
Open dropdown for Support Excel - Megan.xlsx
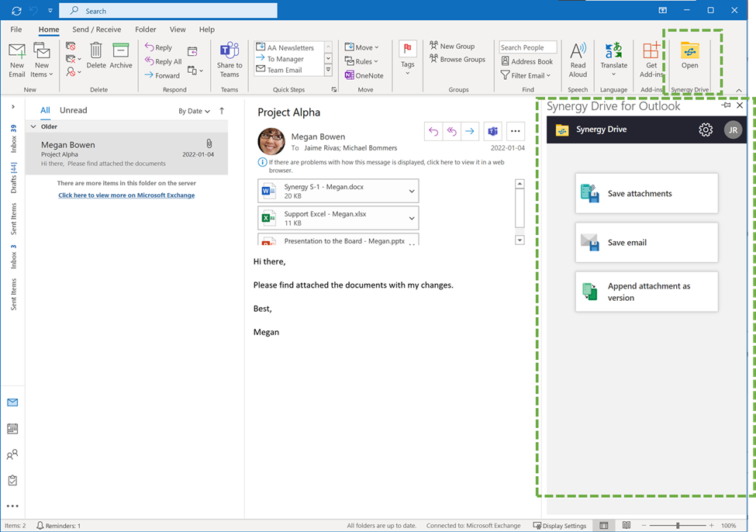[x=412, y=218]
